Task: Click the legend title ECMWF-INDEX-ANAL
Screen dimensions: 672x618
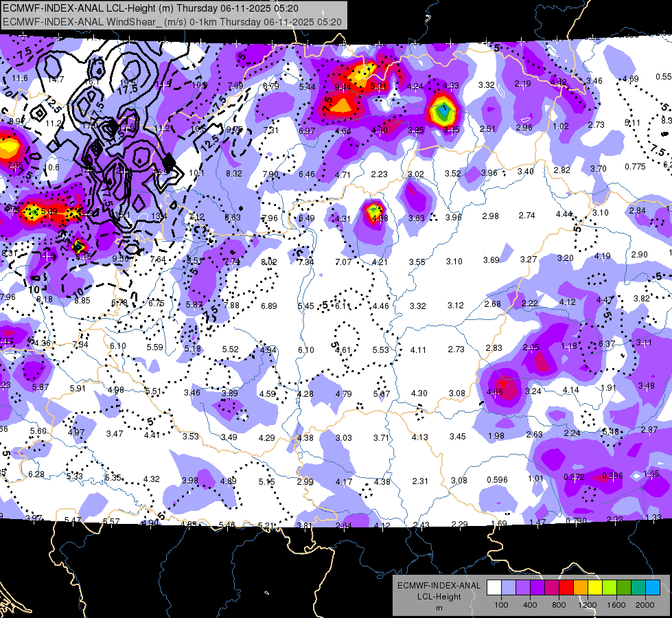Action: point(439,586)
